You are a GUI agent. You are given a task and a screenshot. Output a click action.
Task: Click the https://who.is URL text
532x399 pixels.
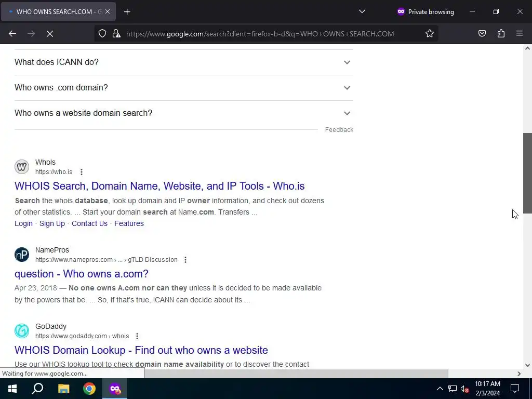54,172
